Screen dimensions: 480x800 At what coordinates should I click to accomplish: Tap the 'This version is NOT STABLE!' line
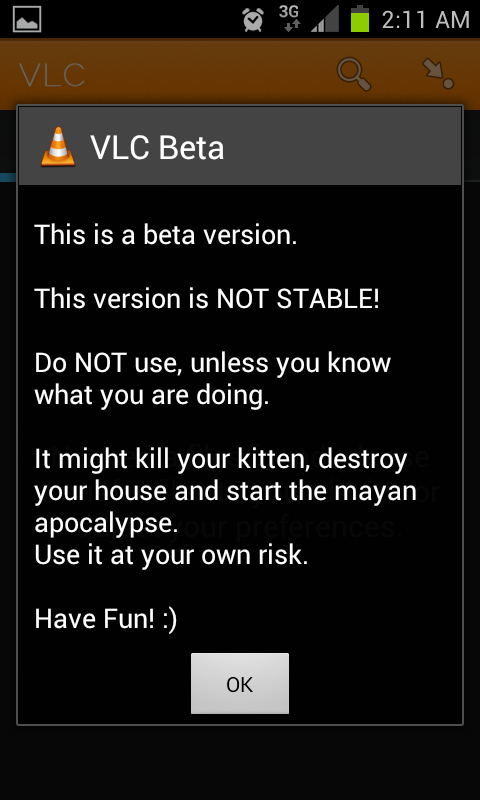tap(207, 299)
